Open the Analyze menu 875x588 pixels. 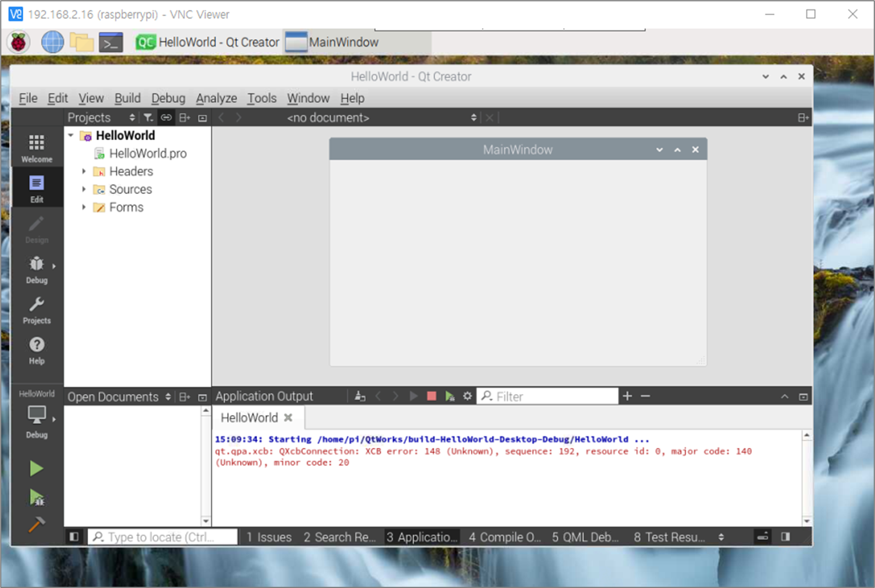point(217,98)
